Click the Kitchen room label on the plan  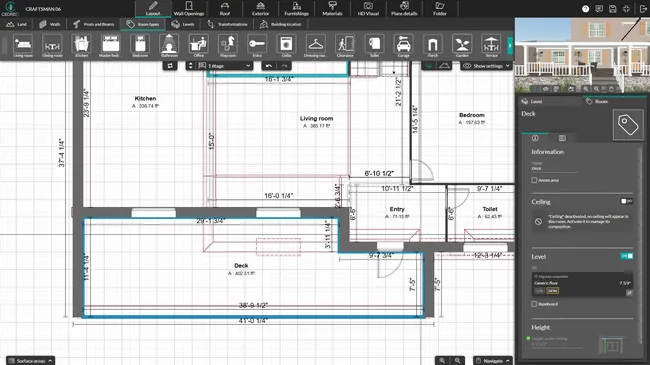[146, 98]
